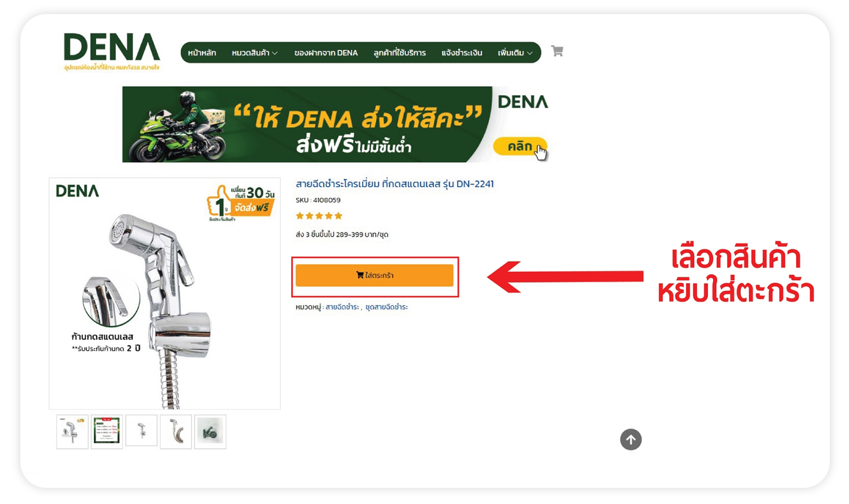Open ของฝากจาก DENA menu item
This screenshot has width=849, height=504.
pos(326,53)
